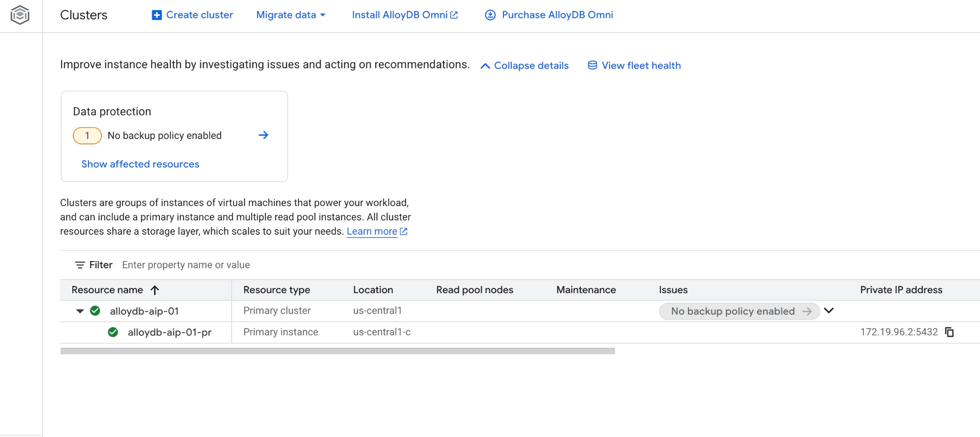Collapse the alloydb-aip-01 cluster tree row
980x437 pixels.
80,311
